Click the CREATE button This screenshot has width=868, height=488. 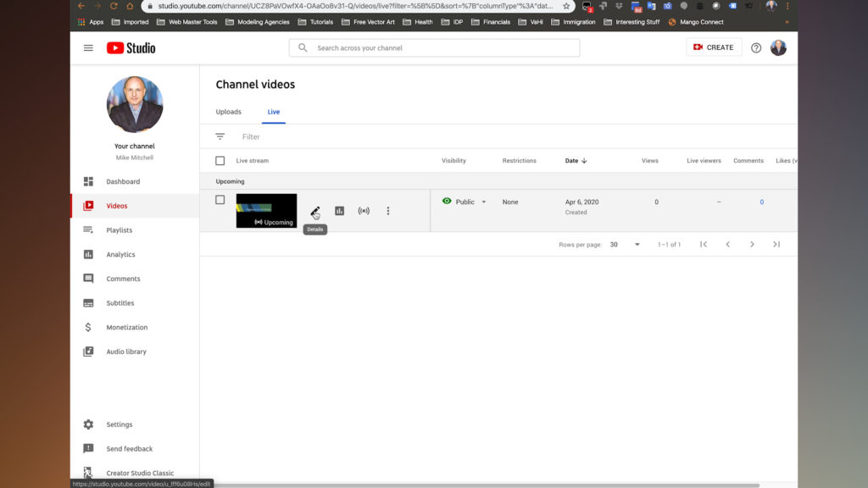click(713, 47)
